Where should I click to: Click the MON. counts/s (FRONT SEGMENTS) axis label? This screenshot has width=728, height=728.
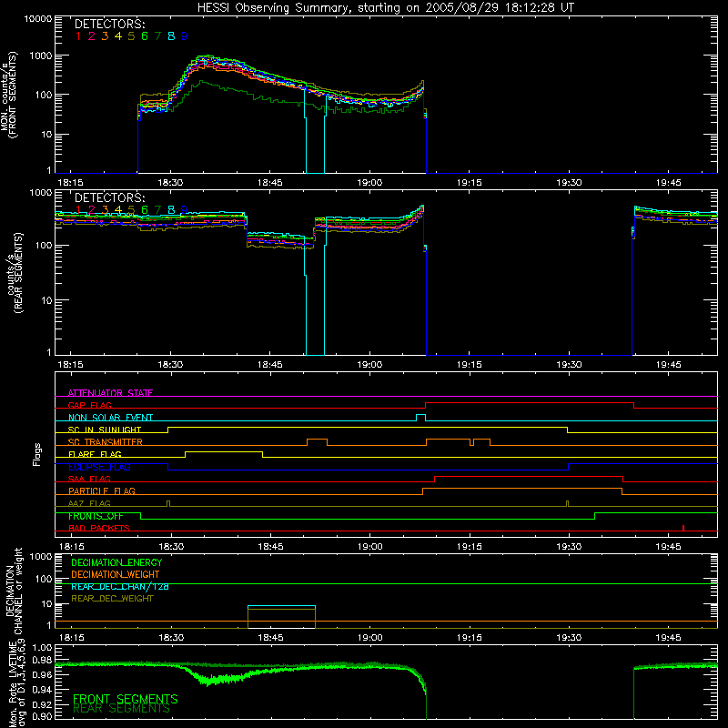click(8, 95)
